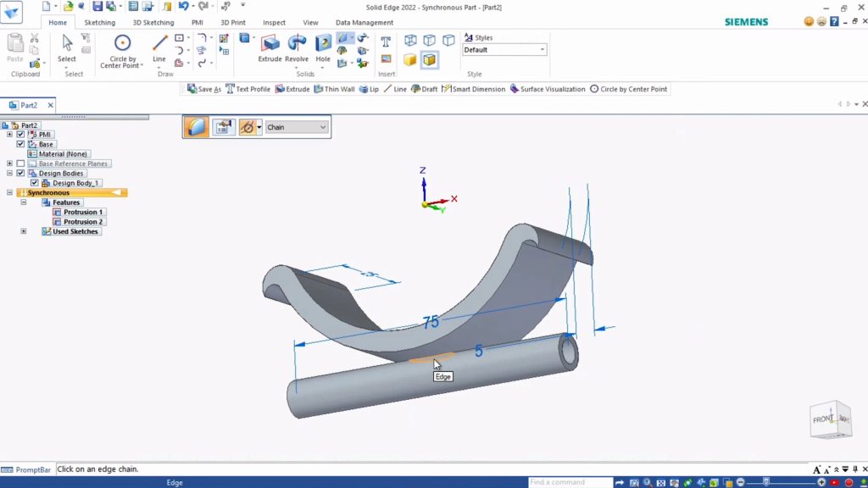The width and height of the screenshot is (868, 488).
Task: Open the Styles Default dropdown
Action: tap(504, 50)
